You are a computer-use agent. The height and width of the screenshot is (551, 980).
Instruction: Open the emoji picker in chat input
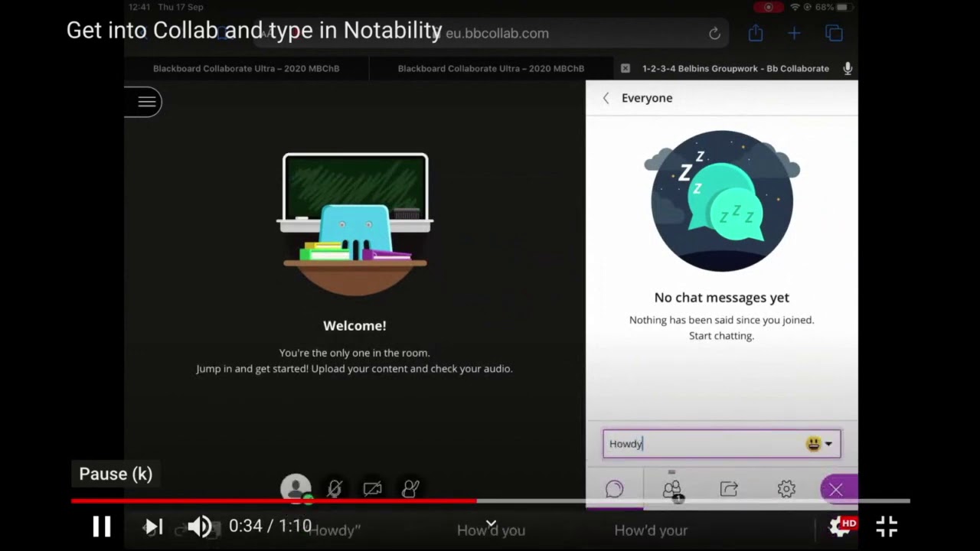coord(819,444)
